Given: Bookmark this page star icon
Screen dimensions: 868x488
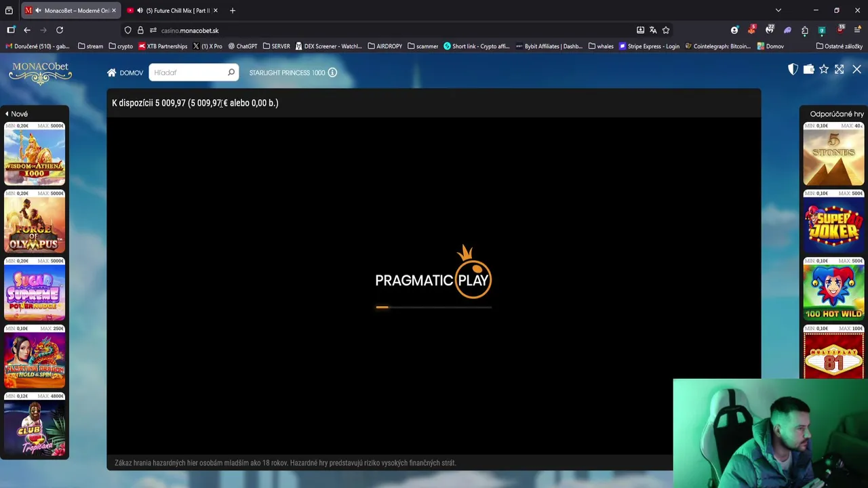Looking at the screenshot, I should point(666,30).
